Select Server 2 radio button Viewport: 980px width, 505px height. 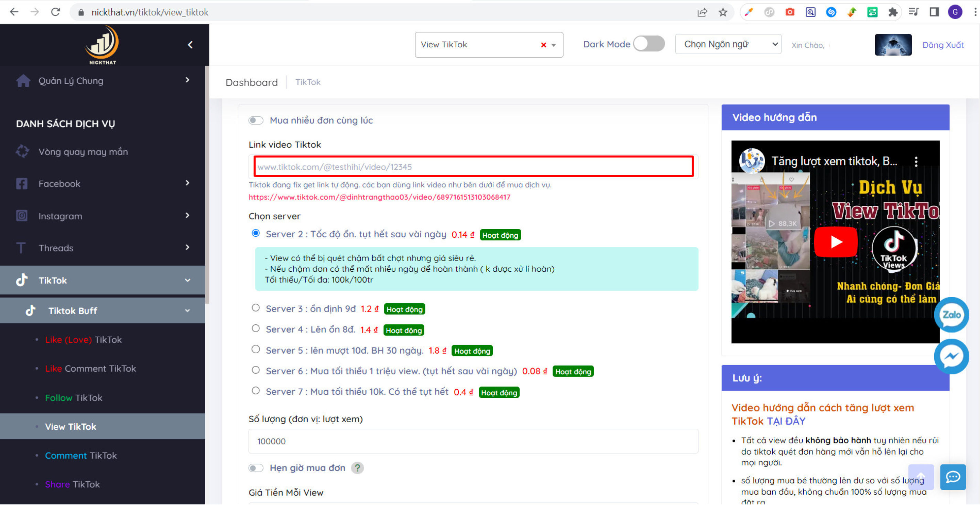pos(255,233)
